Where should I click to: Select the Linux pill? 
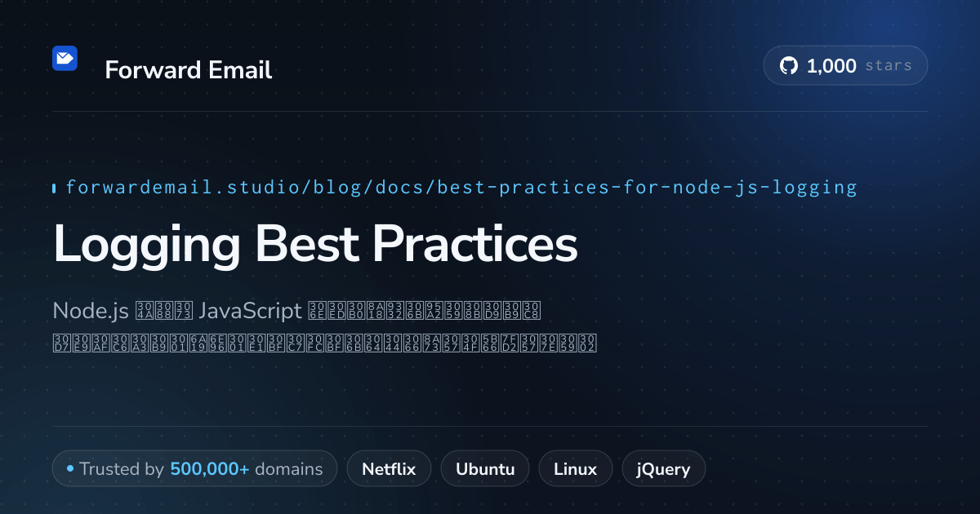pyautogui.click(x=575, y=469)
